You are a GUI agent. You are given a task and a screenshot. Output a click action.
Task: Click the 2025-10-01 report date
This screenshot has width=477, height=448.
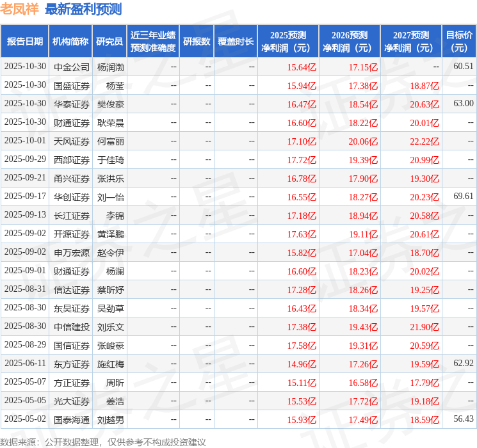25,141
